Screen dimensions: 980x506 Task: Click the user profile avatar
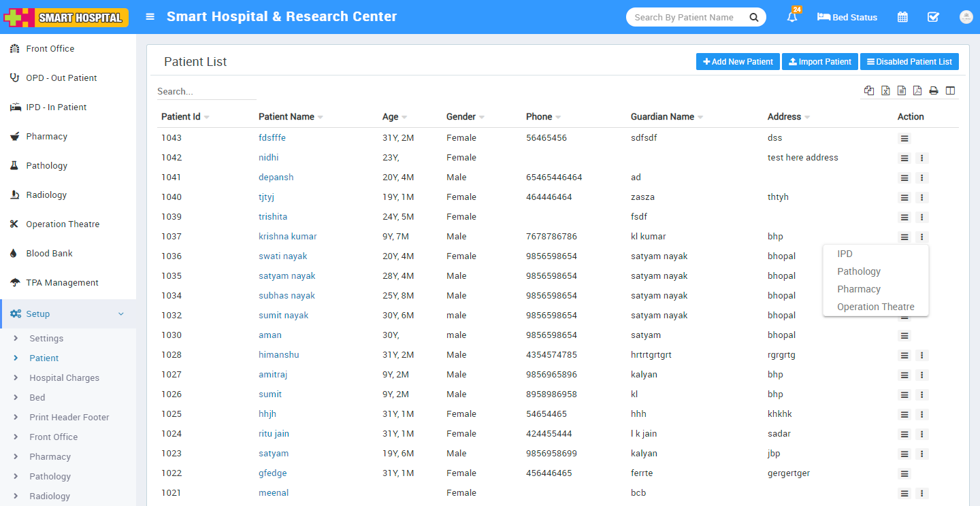966,17
